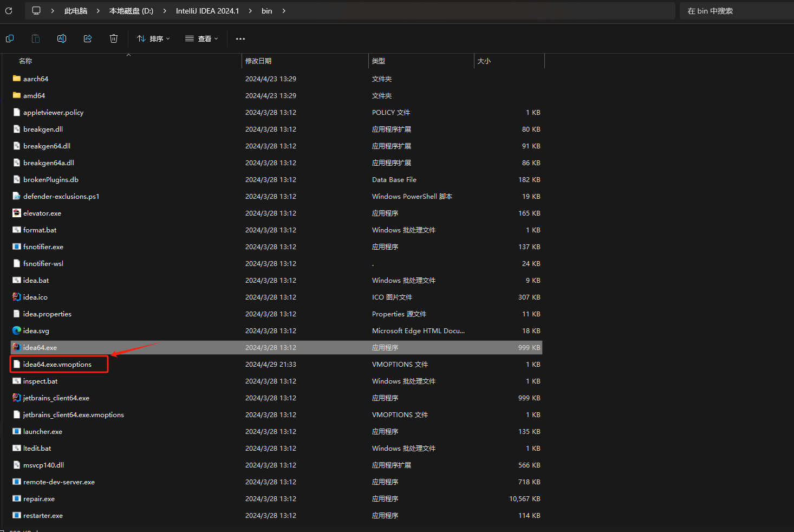
Task: Click Microsoft Edge HTML Docu... type cell
Action: tap(418, 330)
